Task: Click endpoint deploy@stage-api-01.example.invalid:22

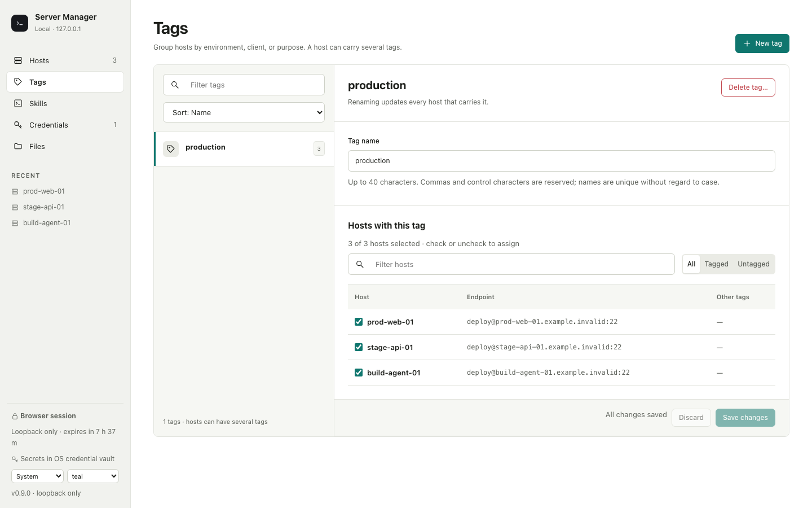Action: (544, 347)
